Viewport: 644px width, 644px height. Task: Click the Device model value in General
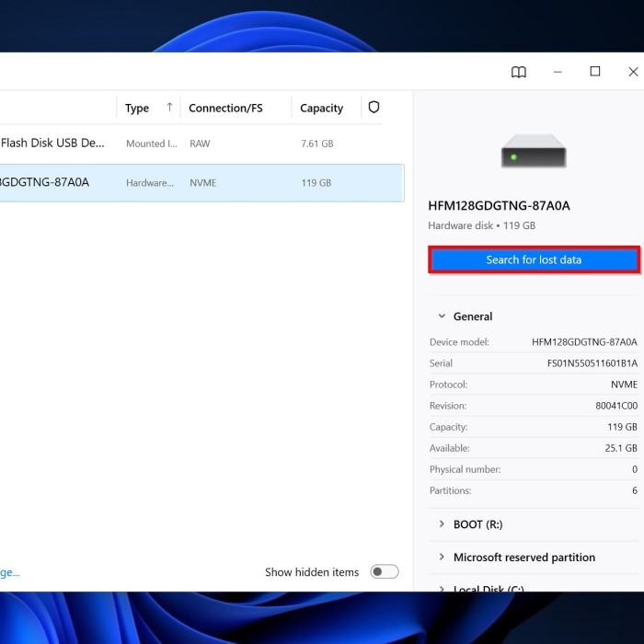click(x=584, y=341)
